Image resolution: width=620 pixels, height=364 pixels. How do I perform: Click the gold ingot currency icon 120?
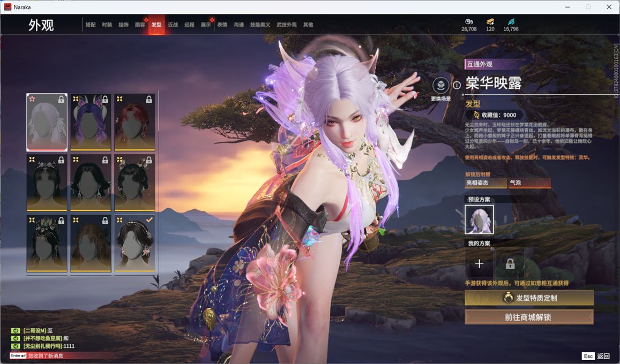click(490, 22)
